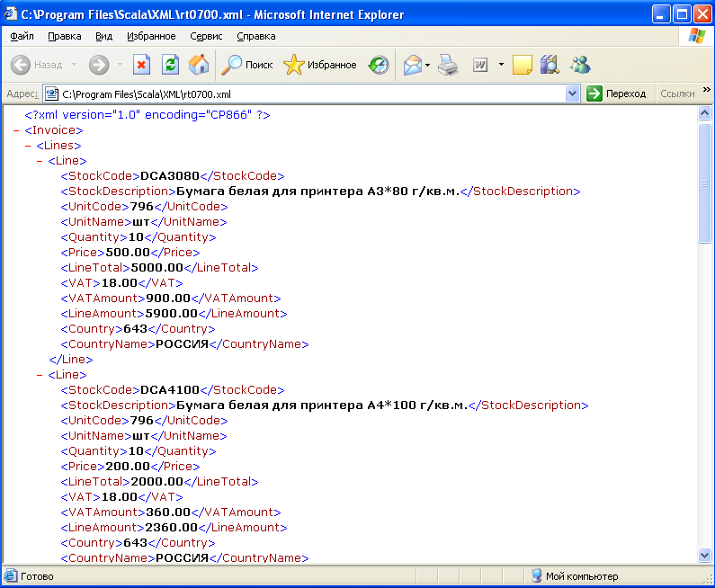The image size is (715, 588).
Task: Open the Сервис menu
Action: [x=206, y=36]
